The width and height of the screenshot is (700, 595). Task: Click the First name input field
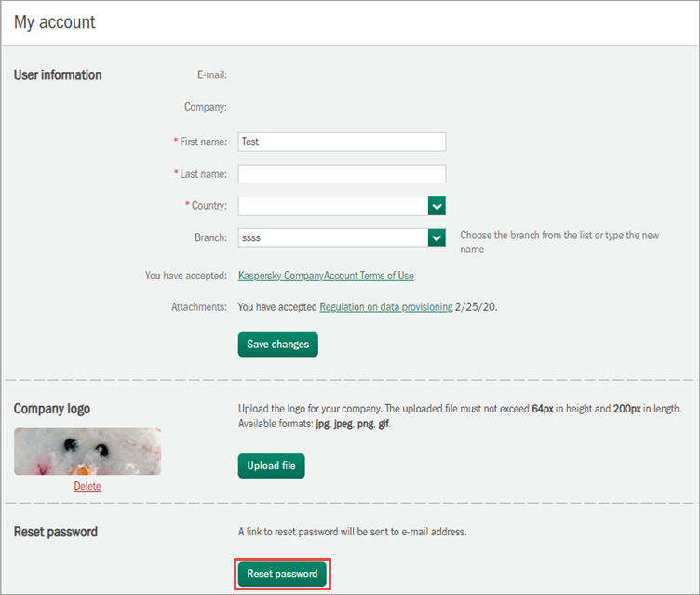point(342,142)
